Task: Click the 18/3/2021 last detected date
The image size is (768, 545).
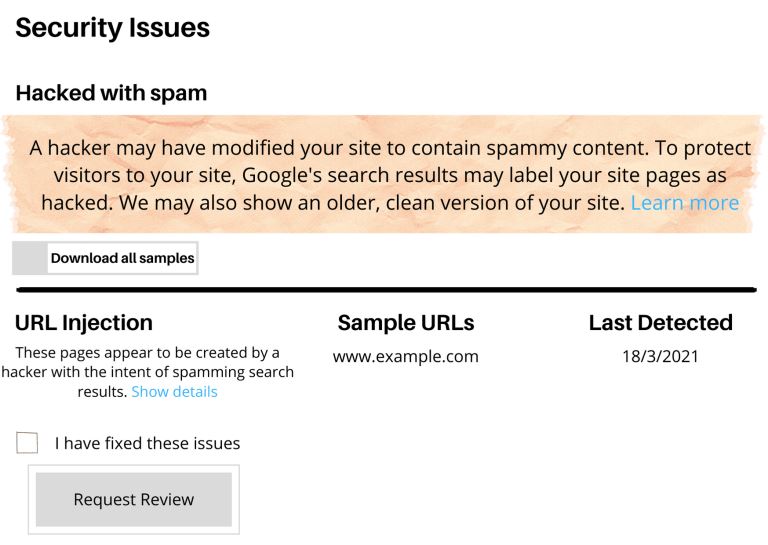Action: coord(660,356)
